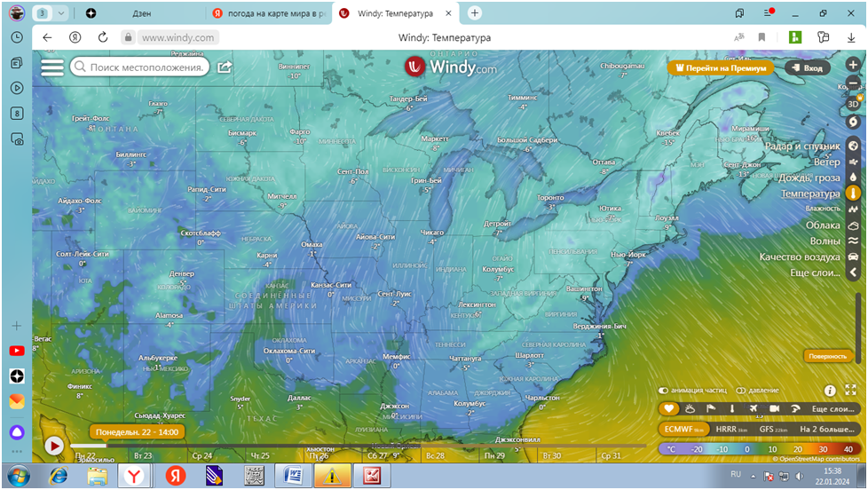868x490 pixels.
Task: Open the Windows Start menu
Action: tap(19, 476)
